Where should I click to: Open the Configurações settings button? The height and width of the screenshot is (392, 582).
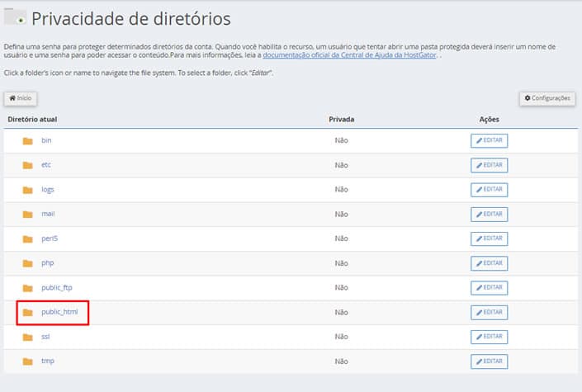point(547,98)
